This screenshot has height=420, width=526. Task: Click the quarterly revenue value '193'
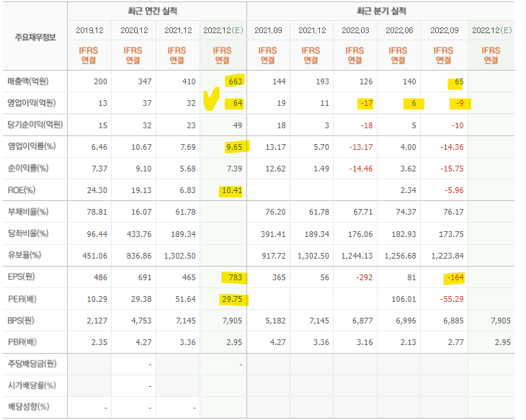pos(322,81)
